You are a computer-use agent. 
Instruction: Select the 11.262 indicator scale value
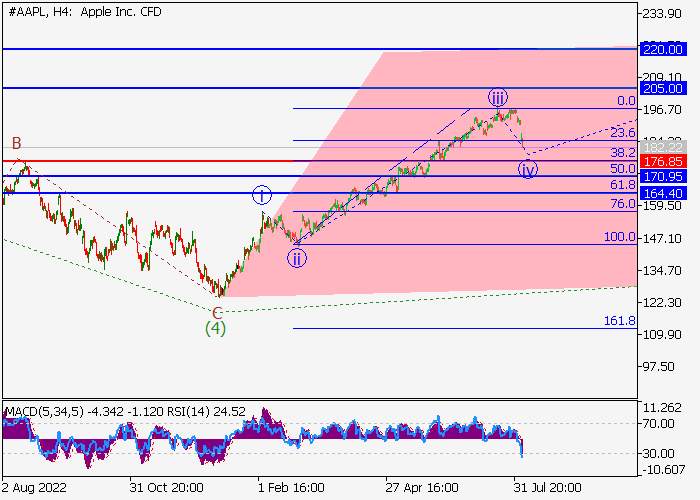point(662,408)
